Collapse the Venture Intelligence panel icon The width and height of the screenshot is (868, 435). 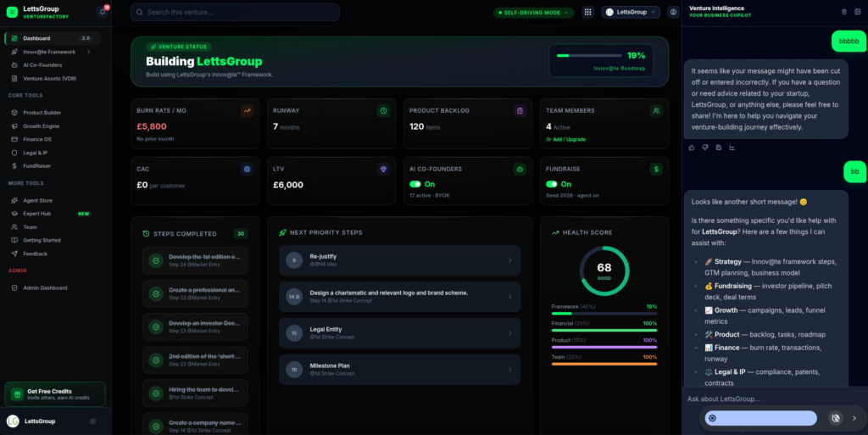858,12
